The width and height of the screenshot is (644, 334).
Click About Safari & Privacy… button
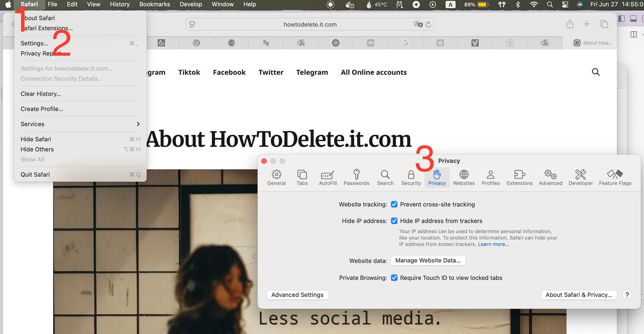(x=579, y=295)
